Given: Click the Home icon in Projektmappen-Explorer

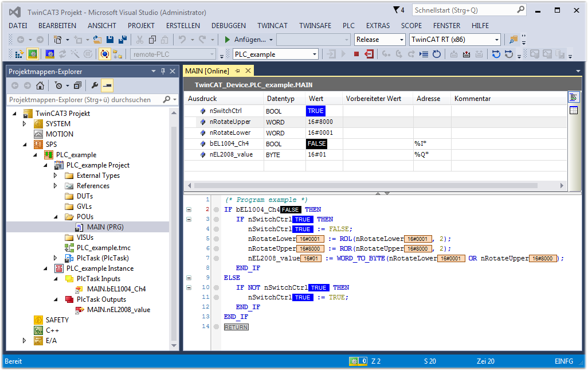Looking at the screenshot, I should 40,85.
